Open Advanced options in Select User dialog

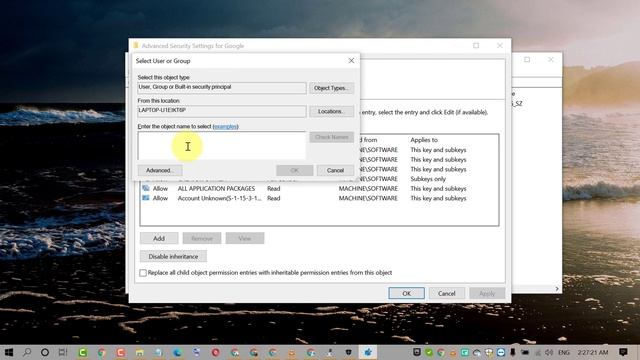pos(160,170)
